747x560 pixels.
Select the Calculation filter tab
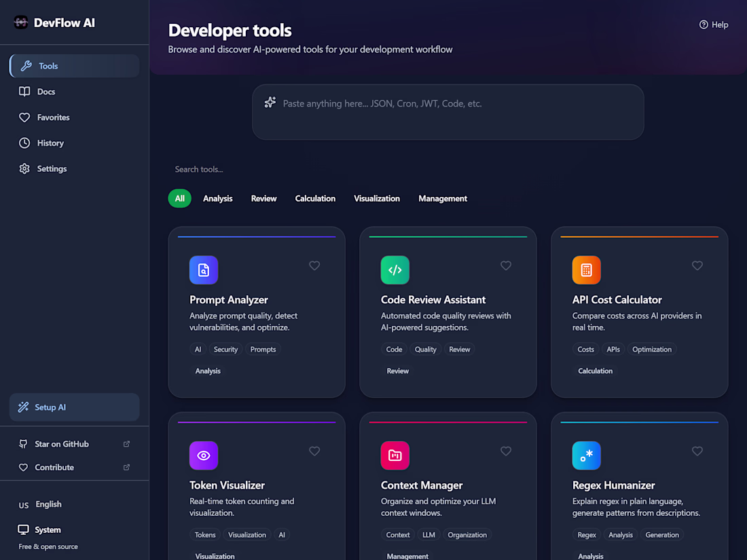click(x=315, y=199)
